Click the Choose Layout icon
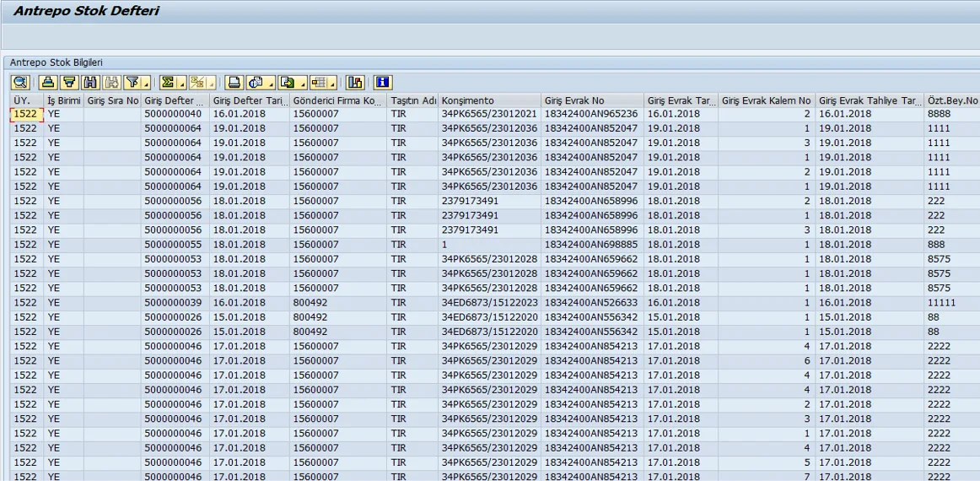The height and width of the screenshot is (481, 980). coord(320,82)
